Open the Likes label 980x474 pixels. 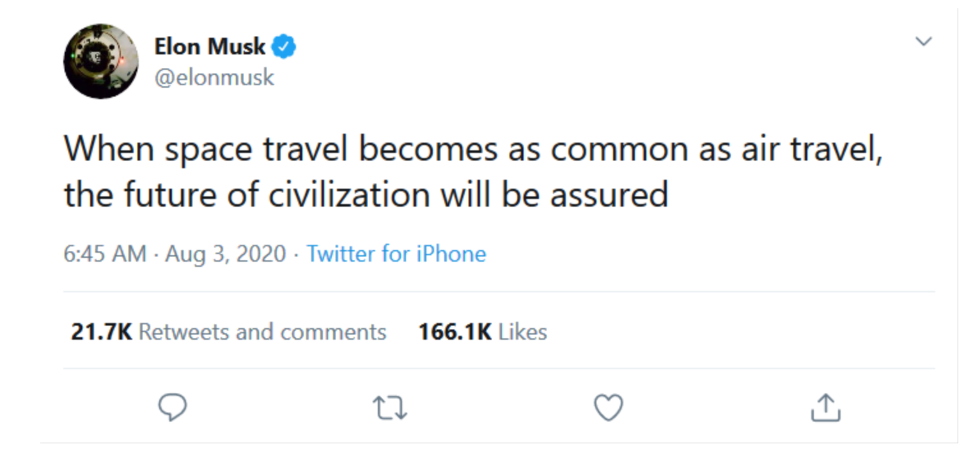[x=522, y=332]
